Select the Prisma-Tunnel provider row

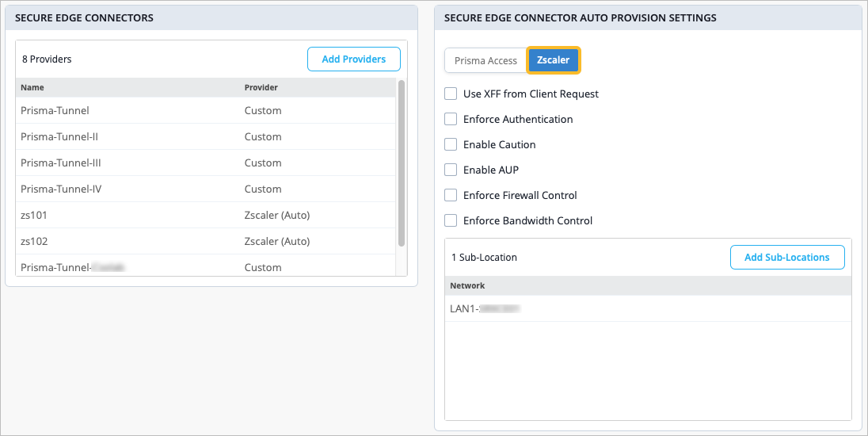pos(206,110)
